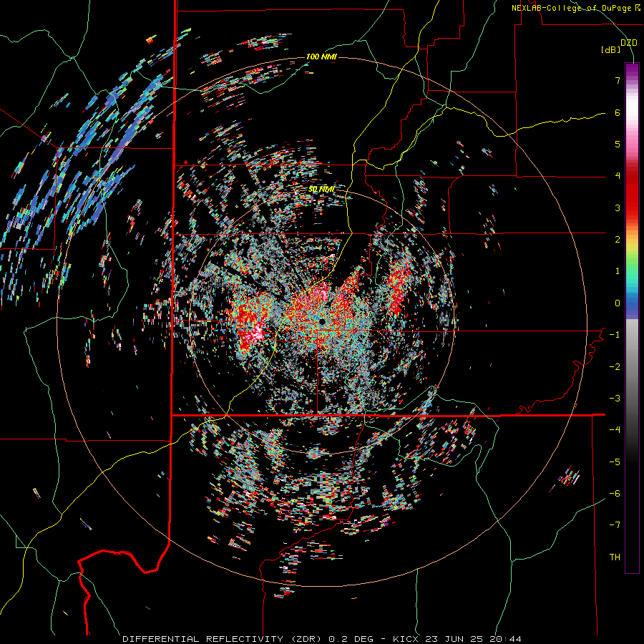Click the black radar site dot at center
Screen dimensions: 644x644
click(322, 321)
